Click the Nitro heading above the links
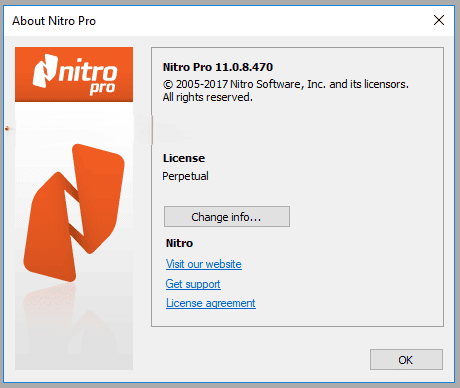This screenshot has width=460, height=388. pyautogui.click(x=179, y=243)
